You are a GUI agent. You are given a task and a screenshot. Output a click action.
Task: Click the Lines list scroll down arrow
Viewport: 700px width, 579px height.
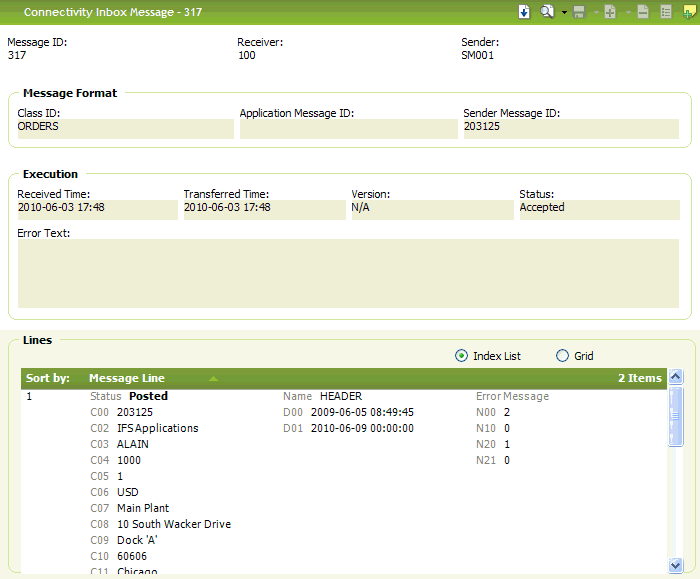coord(675,566)
